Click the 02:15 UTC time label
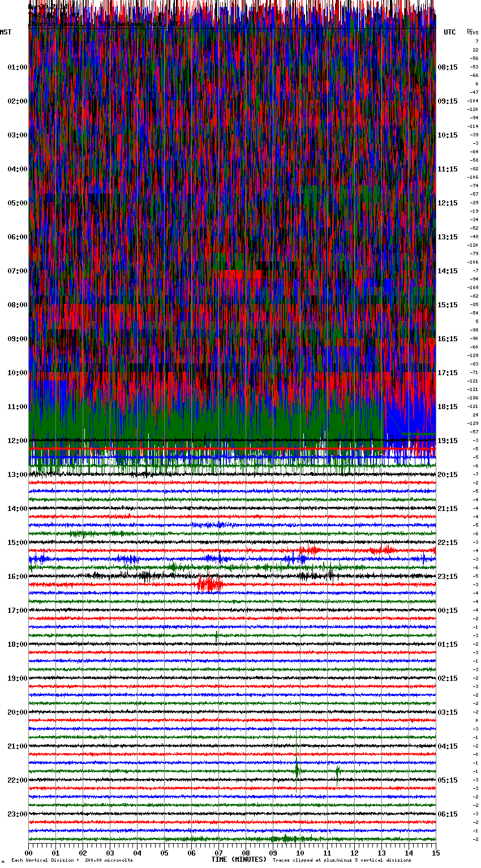 coord(448,678)
